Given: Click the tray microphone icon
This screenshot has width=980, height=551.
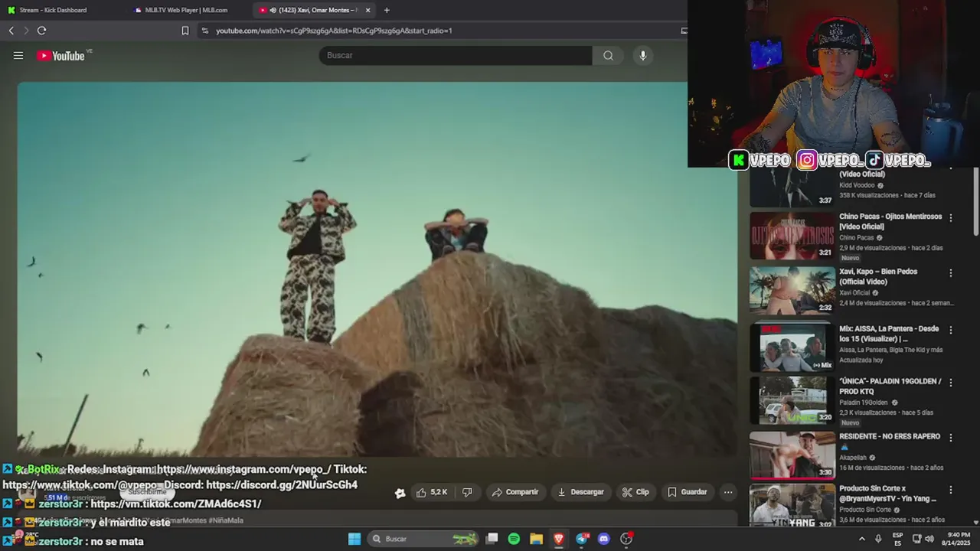Looking at the screenshot, I should [878, 539].
